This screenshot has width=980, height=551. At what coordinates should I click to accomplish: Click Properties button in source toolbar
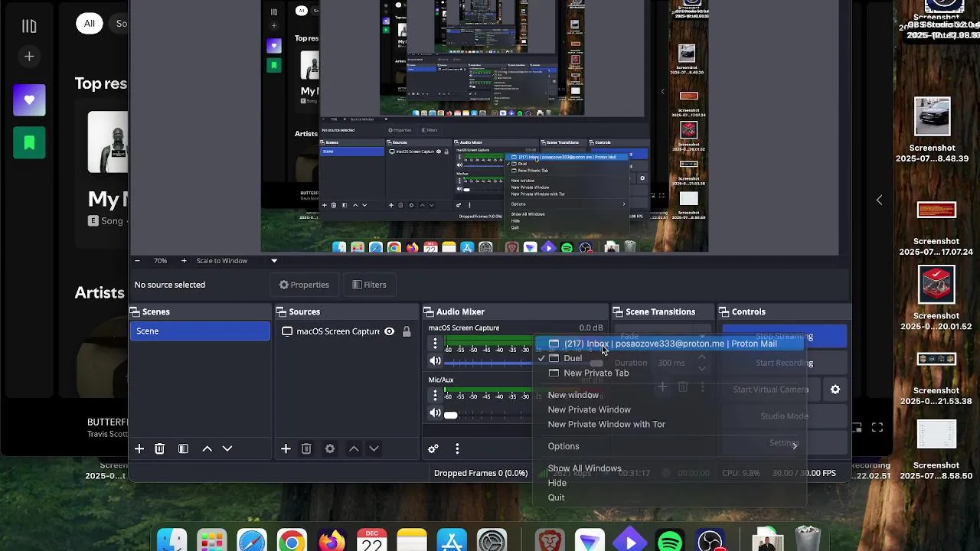[304, 285]
